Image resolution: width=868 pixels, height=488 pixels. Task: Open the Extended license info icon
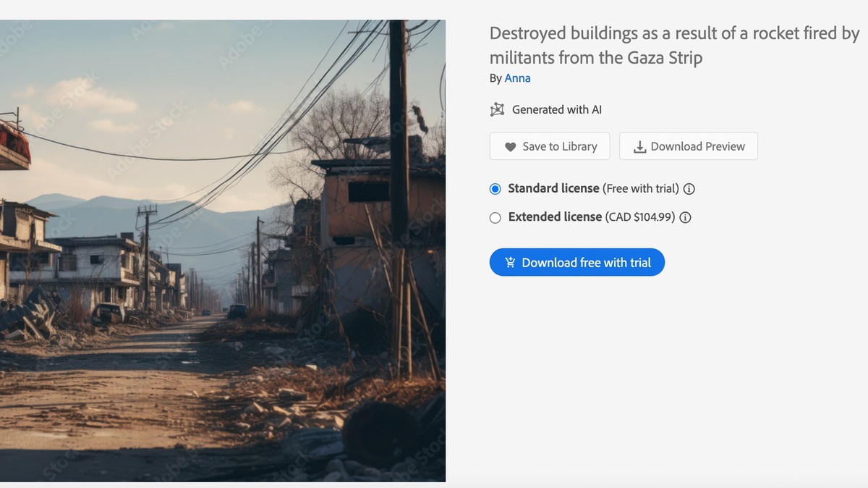[x=685, y=217]
